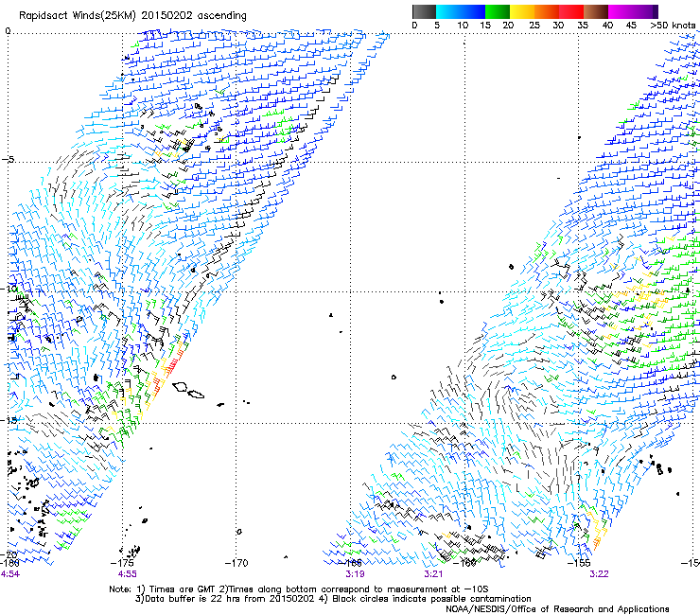Click the latitude label "-5"
The width and height of the screenshot is (700, 615).
coord(8,160)
